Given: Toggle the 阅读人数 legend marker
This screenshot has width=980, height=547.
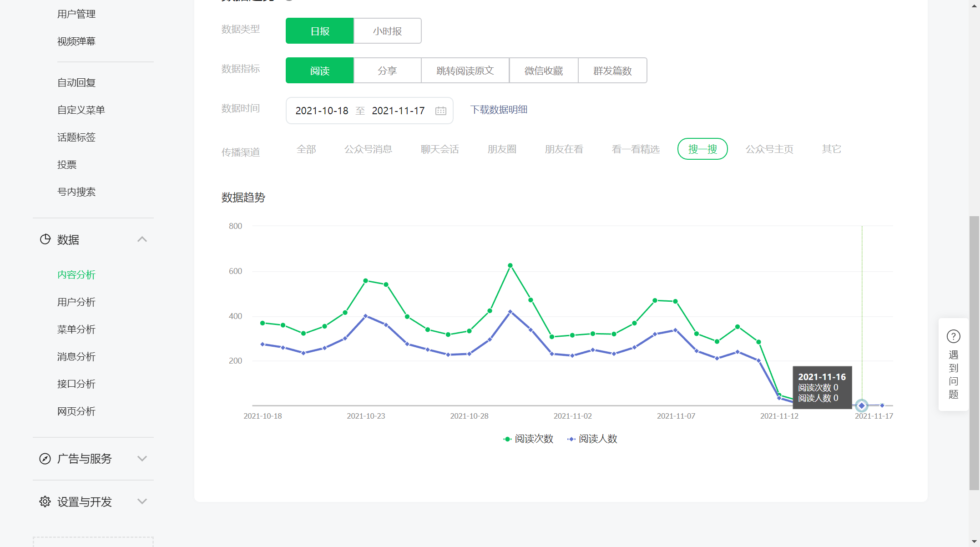Looking at the screenshot, I should (571, 439).
